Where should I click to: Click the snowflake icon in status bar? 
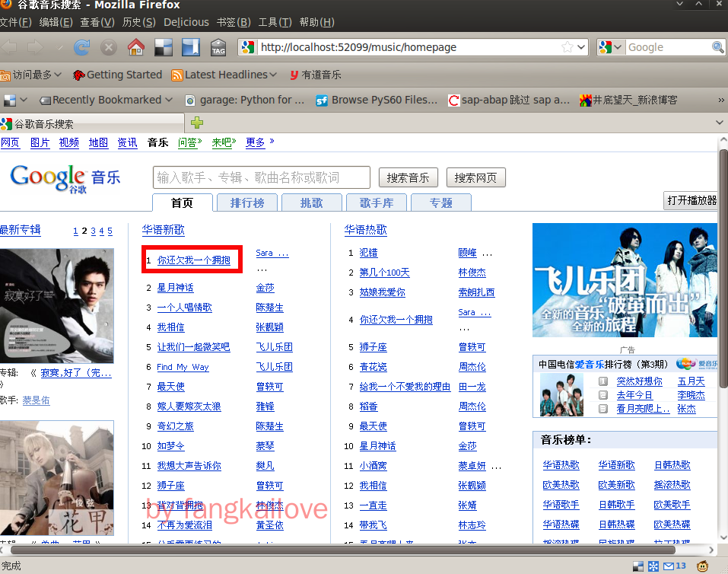(653, 566)
